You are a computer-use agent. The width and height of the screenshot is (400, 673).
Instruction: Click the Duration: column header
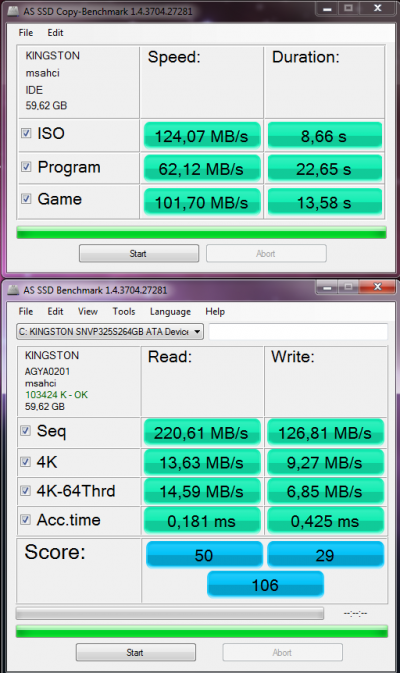[x=306, y=57]
